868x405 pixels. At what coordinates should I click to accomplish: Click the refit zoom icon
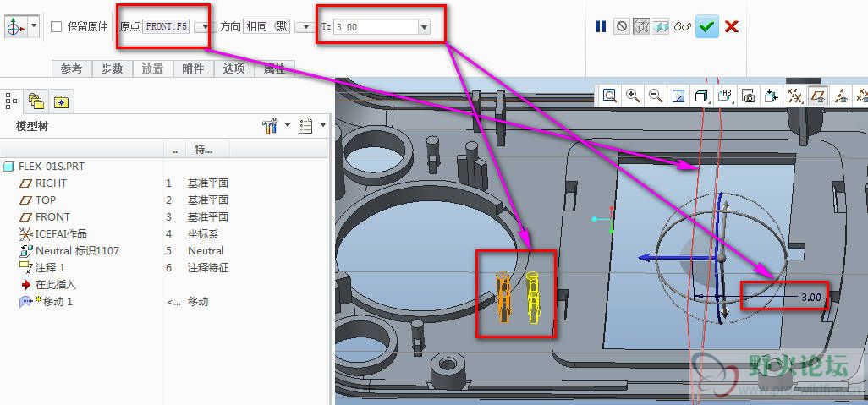(609, 96)
